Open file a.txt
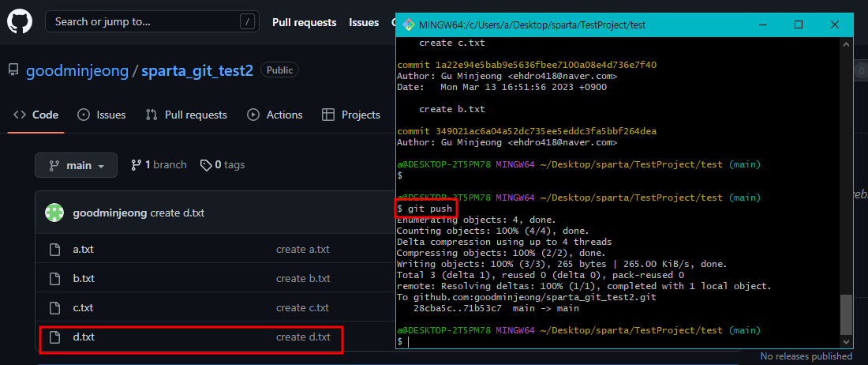 tap(83, 249)
